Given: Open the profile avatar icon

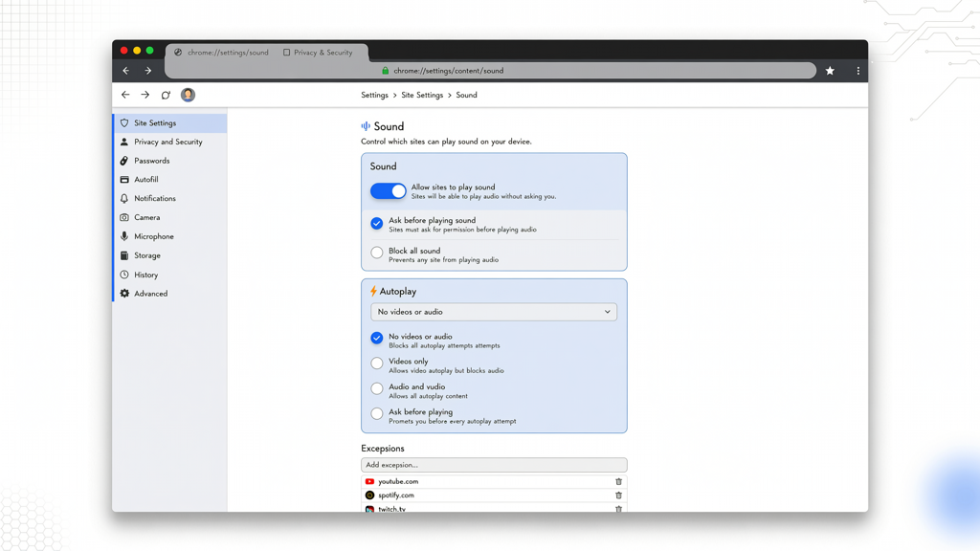Looking at the screenshot, I should [189, 95].
